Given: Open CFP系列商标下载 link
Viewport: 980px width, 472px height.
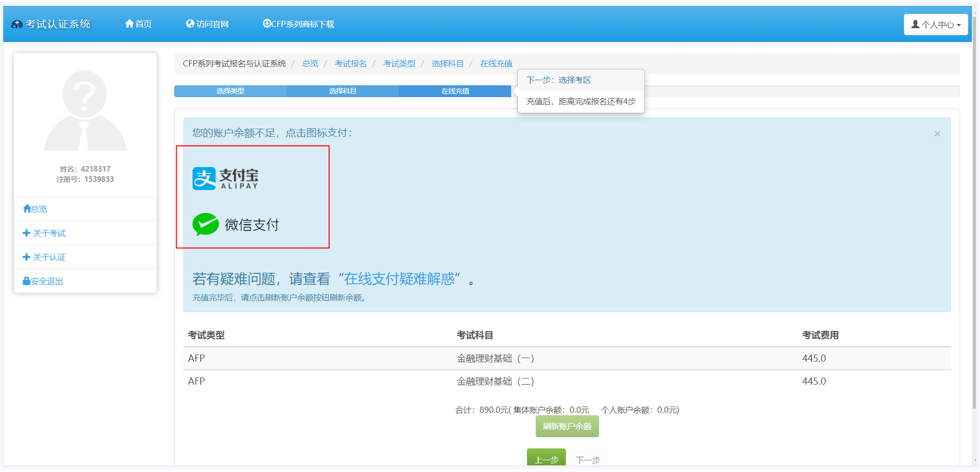Looking at the screenshot, I should coord(299,24).
